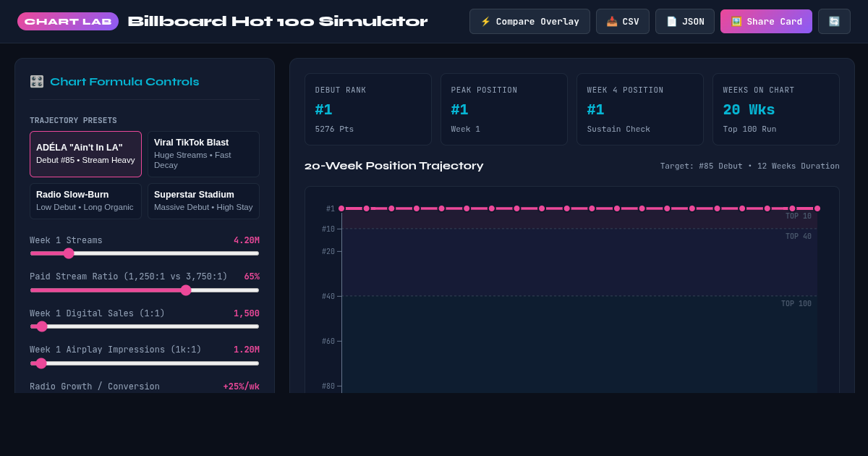Click the refresh icon button in header
This screenshot has height=456, width=868.
(834, 22)
